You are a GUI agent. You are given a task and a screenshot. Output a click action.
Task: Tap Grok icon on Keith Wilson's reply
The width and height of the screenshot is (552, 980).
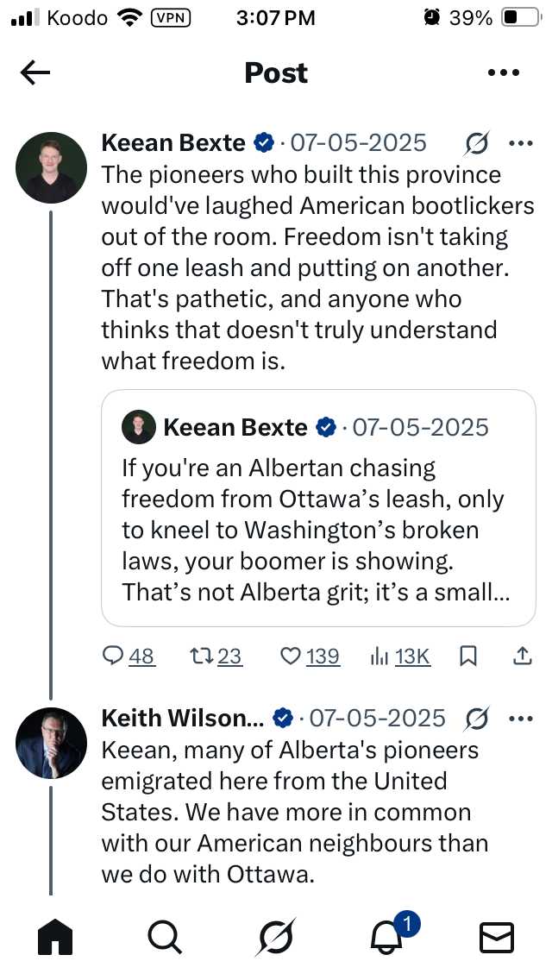476,718
